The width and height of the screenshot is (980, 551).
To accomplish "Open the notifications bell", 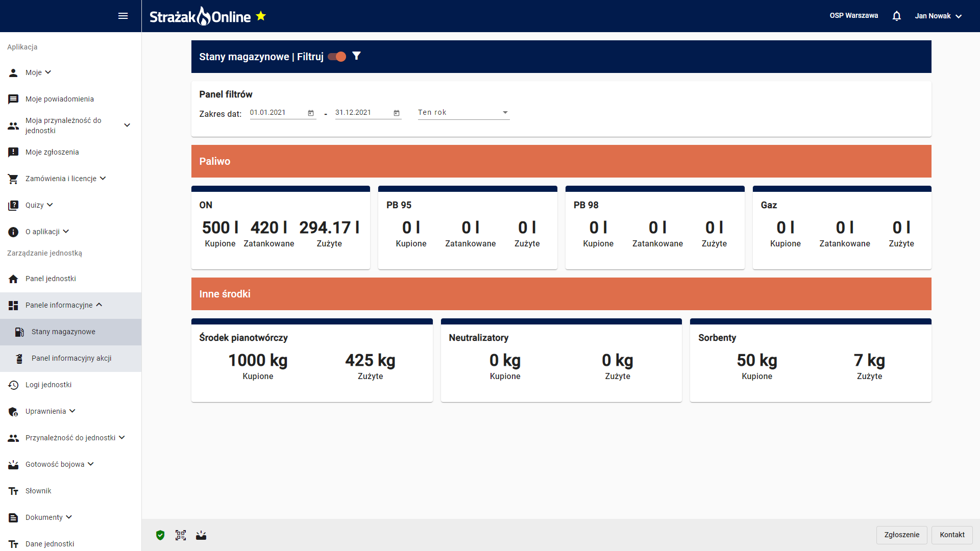I will (x=896, y=16).
